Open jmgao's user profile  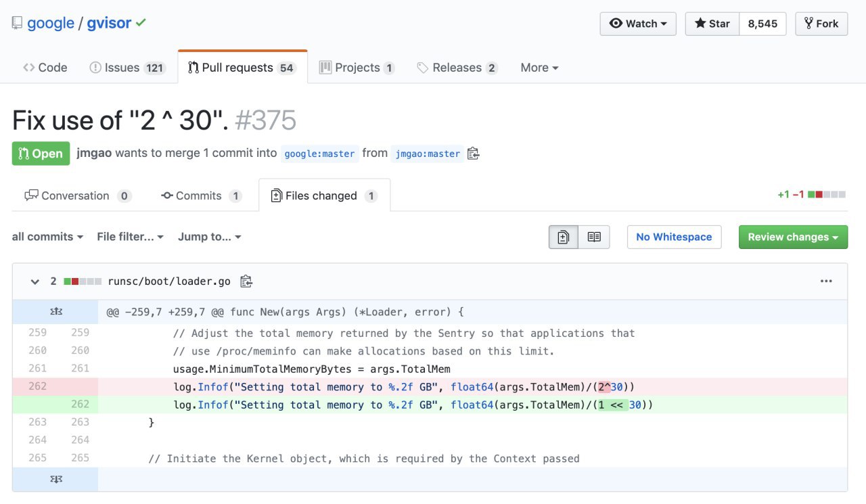coord(94,154)
